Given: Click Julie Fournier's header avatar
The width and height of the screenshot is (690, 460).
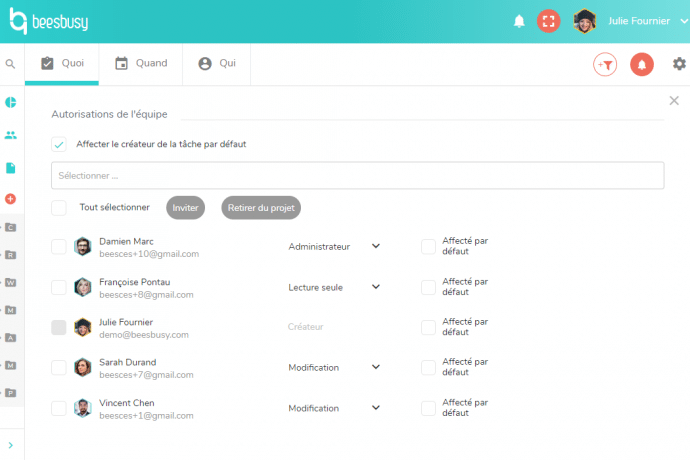Looking at the screenshot, I should pyautogui.click(x=584, y=21).
